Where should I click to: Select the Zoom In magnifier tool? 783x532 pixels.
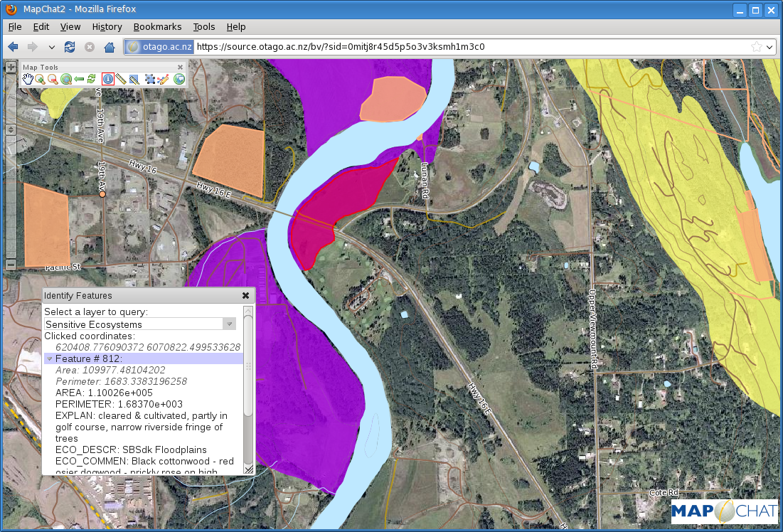(x=40, y=79)
